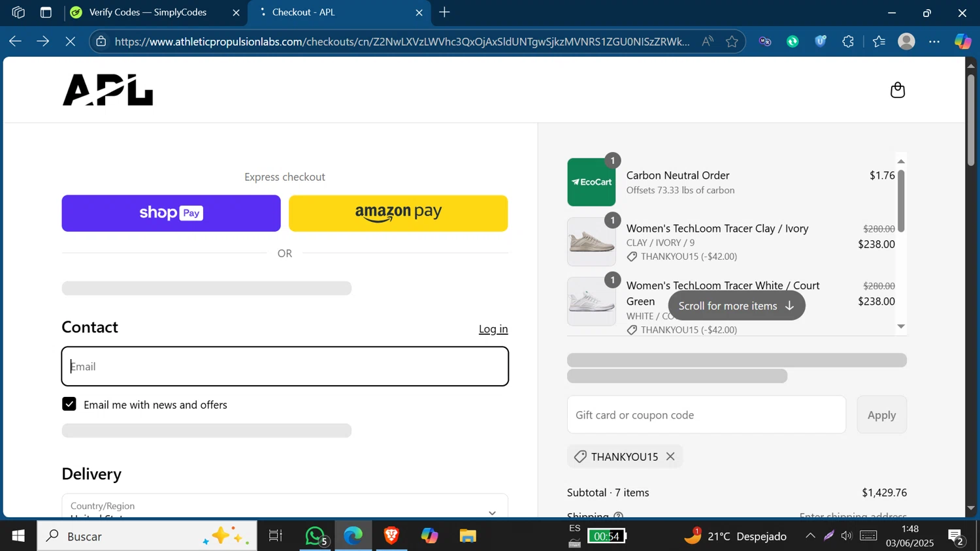
Task: Open Copilot app from taskbar
Action: (429, 536)
